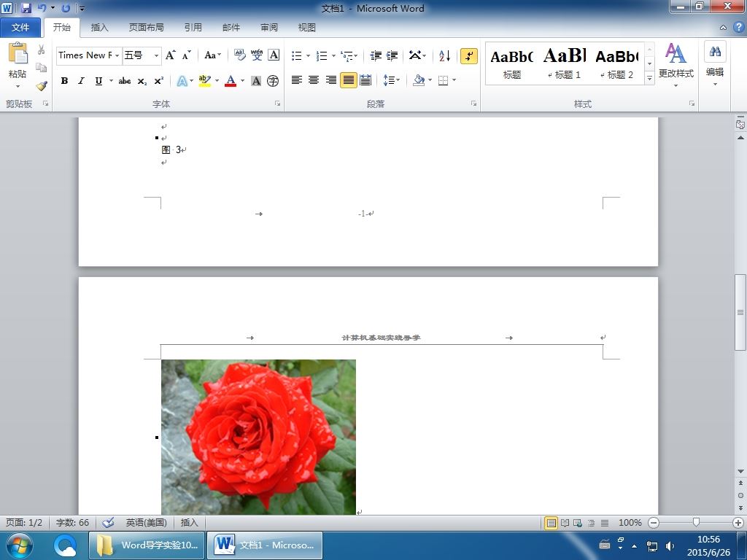
Task: Switch to 邮件 Mailings tab
Action: pyautogui.click(x=231, y=28)
